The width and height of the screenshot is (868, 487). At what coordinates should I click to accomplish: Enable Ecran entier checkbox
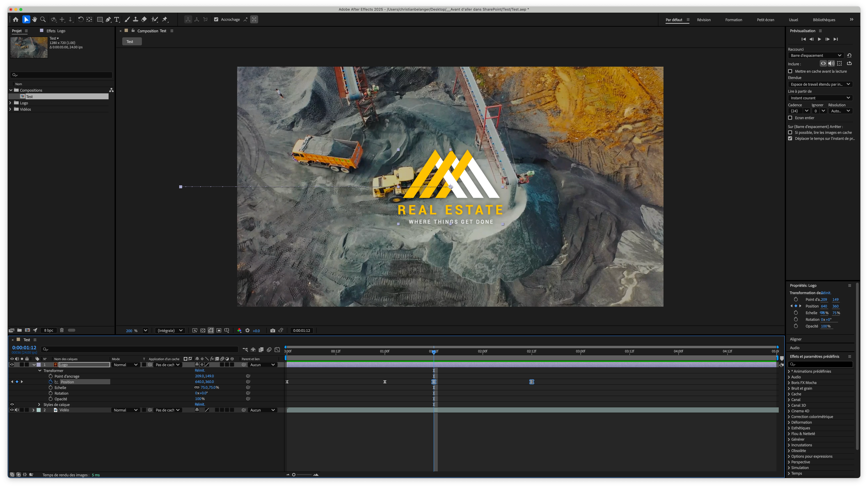(790, 118)
